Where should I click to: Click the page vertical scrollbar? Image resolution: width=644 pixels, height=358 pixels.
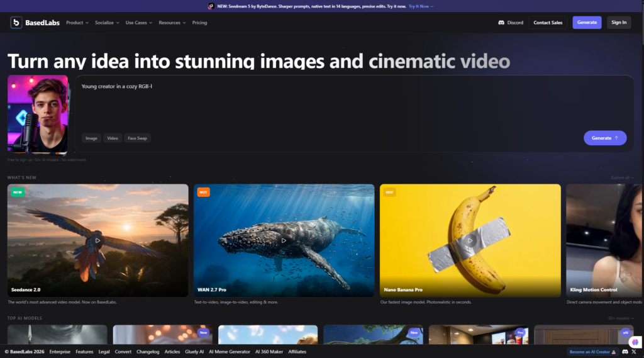642,25
